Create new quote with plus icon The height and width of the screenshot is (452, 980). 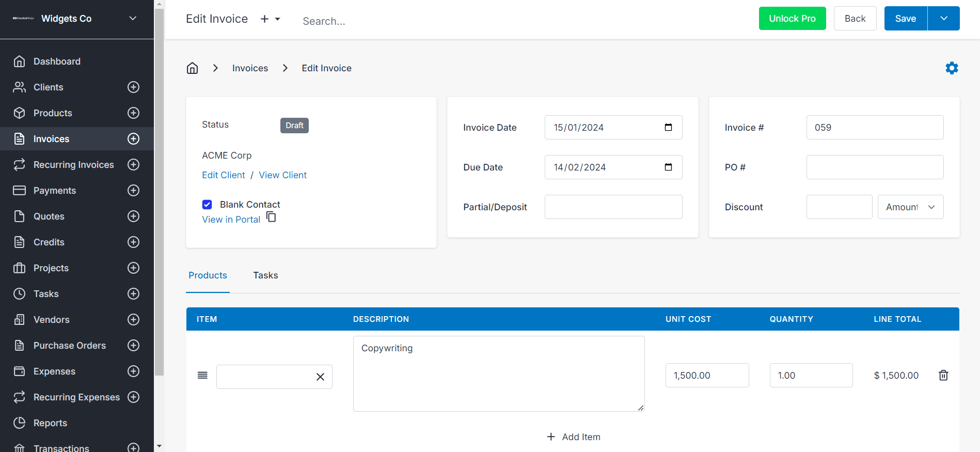(x=133, y=216)
